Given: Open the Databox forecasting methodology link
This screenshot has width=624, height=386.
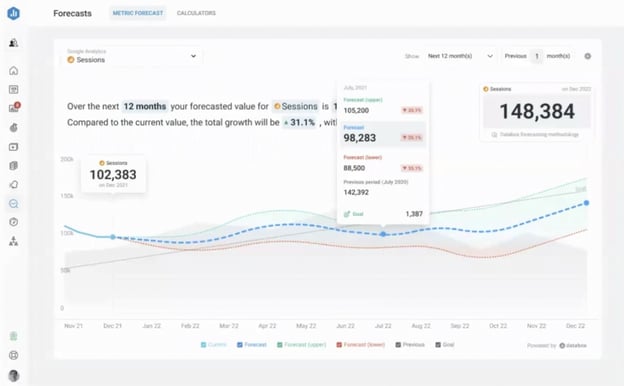Looking at the screenshot, I should tap(535, 135).
